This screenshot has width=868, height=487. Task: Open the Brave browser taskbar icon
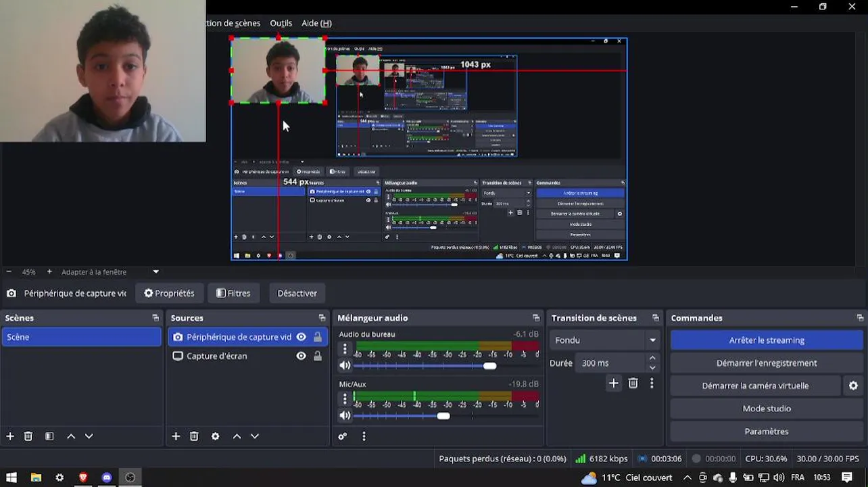coord(83,478)
